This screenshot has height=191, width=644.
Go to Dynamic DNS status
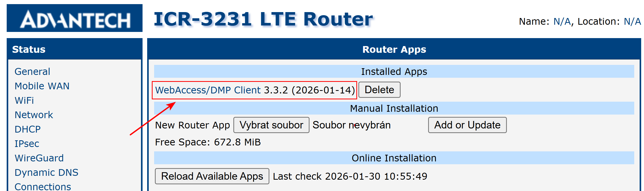click(x=46, y=172)
